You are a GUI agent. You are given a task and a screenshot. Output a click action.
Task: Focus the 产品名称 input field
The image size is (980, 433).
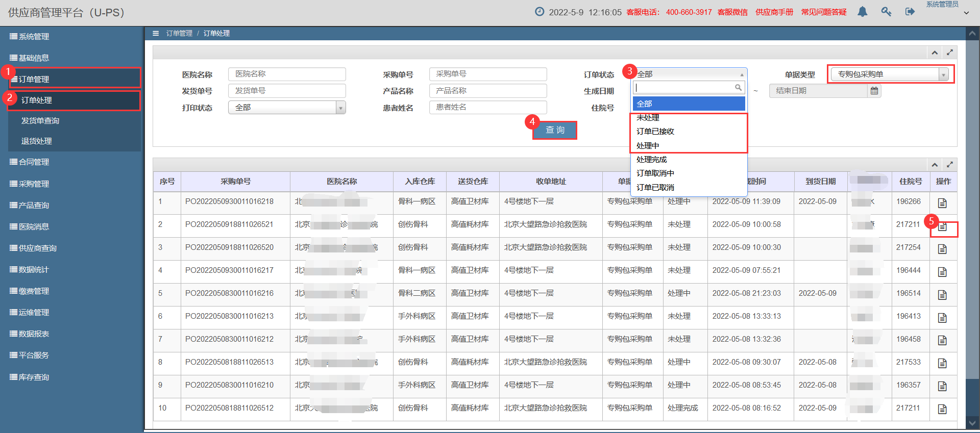[x=488, y=91]
